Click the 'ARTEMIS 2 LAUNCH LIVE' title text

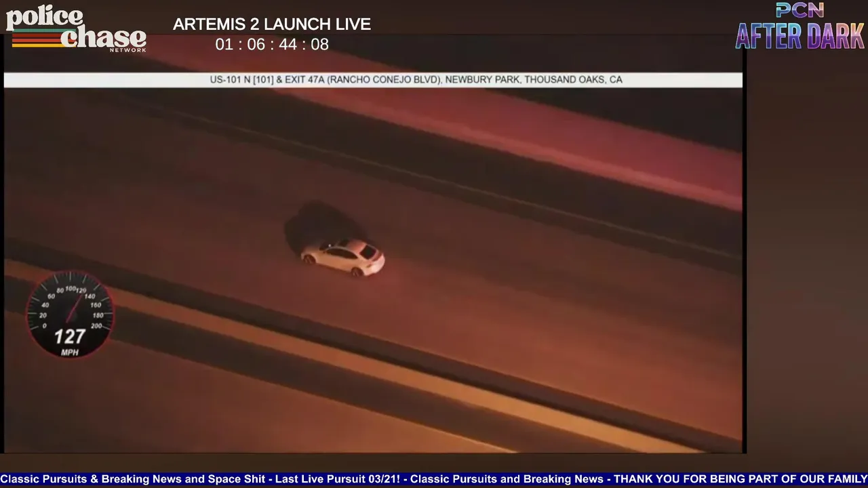[272, 24]
